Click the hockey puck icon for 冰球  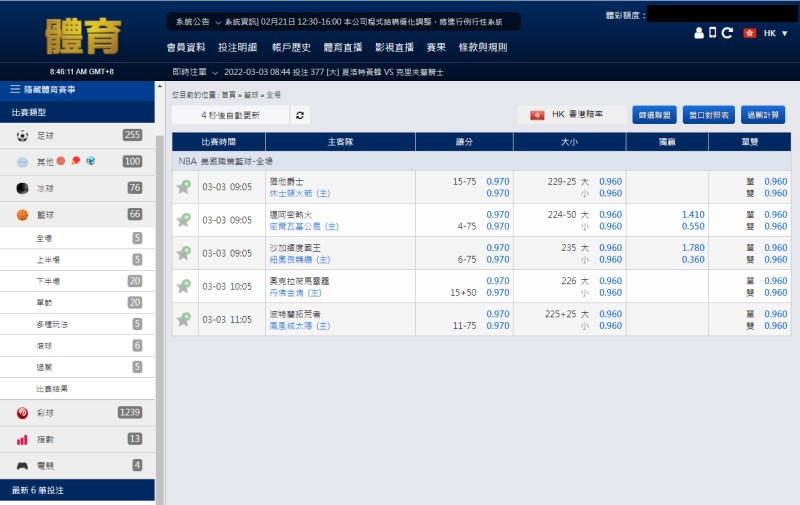(x=22, y=188)
